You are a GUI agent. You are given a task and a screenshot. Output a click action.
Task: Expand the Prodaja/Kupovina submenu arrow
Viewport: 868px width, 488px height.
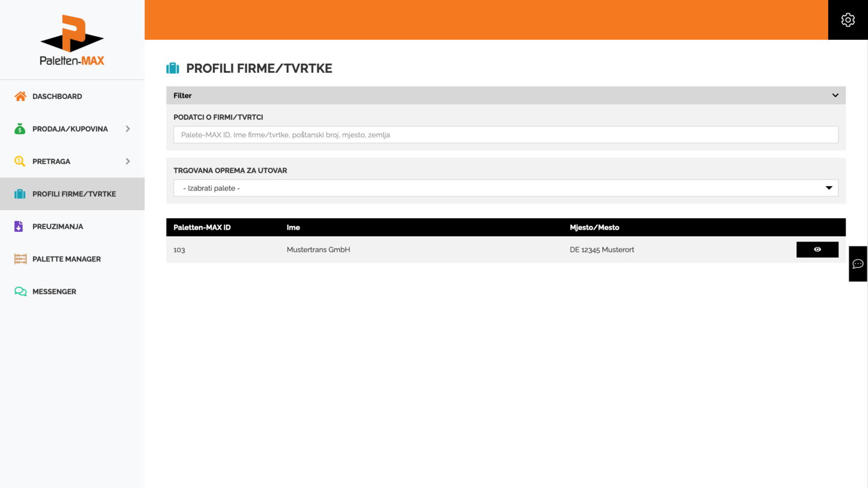coord(128,129)
